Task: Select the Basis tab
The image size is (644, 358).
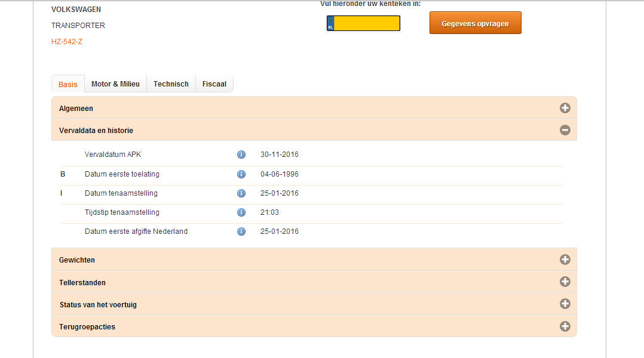Action: (x=68, y=84)
